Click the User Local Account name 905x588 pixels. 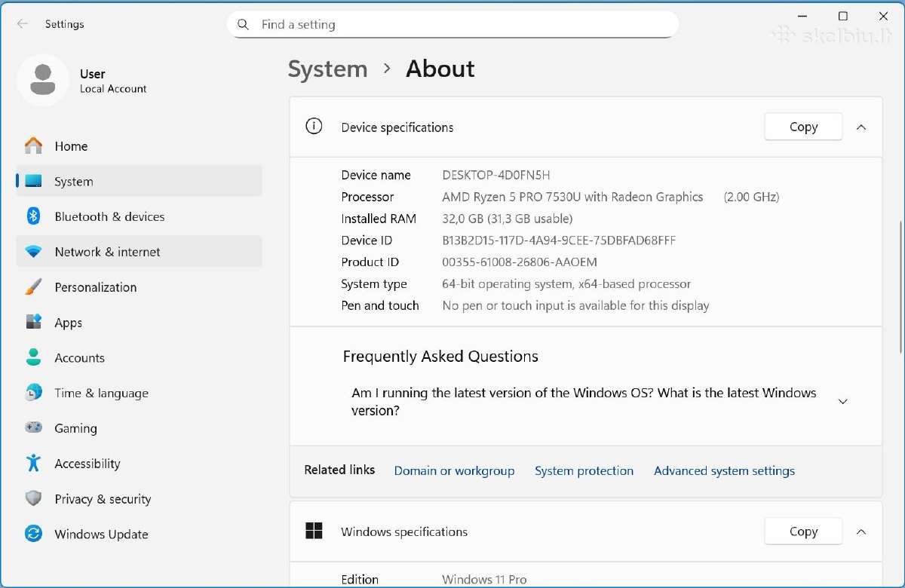[113, 81]
